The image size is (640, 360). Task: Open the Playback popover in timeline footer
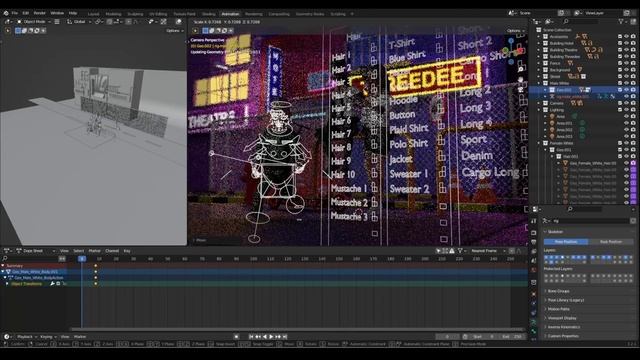tap(27, 337)
